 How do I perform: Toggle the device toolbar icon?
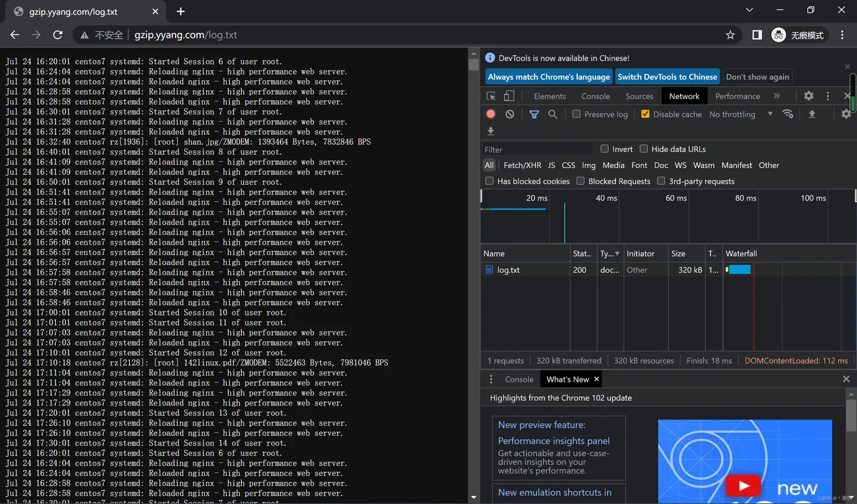pos(509,96)
